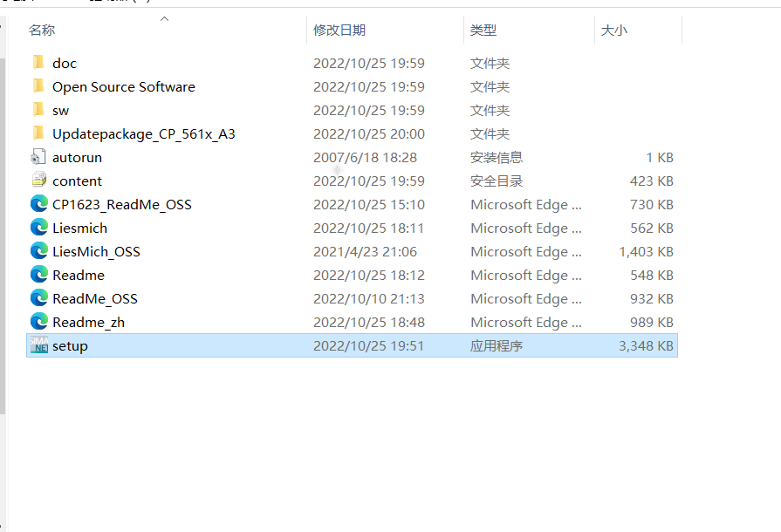
Task: Open the sw folder
Action: [61, 110]
